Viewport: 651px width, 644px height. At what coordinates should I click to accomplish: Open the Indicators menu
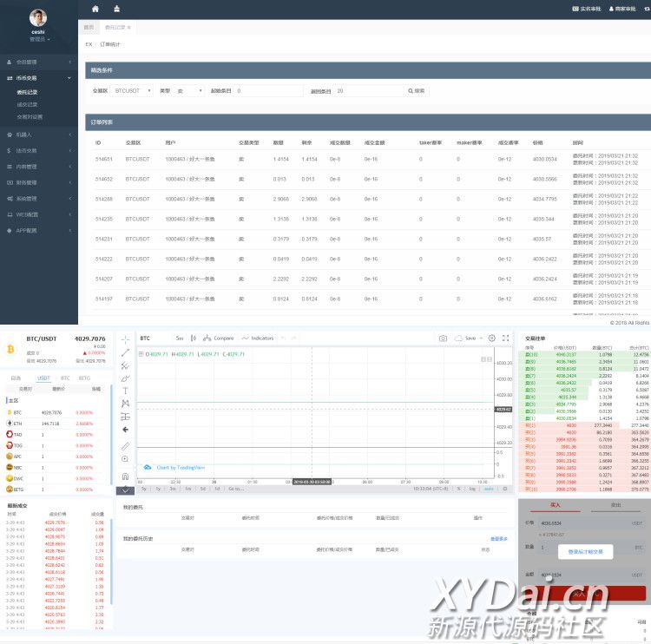258,338
